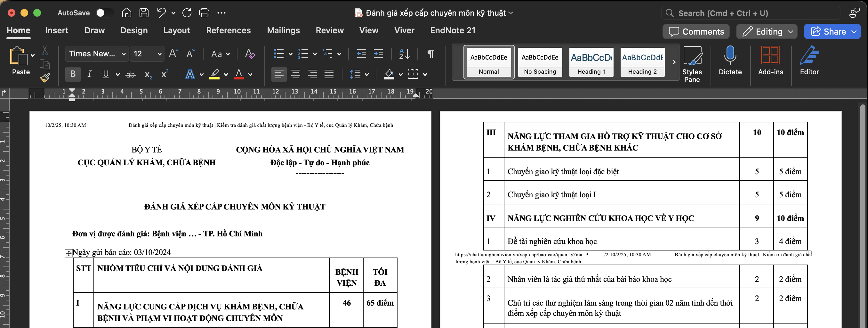Click the Clear Formatting icon
The height and width of the screenshot is (328, 868).
(x=250, y=53)
